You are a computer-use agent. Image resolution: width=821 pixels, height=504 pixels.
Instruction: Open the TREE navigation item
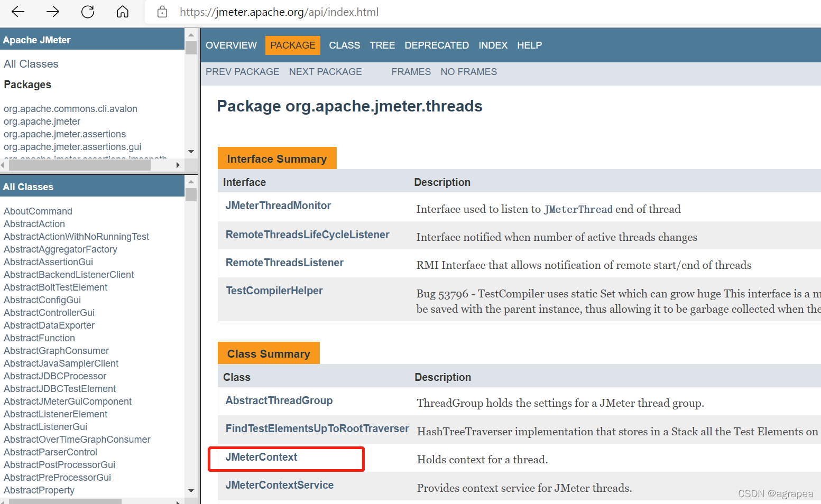pyautogui.click(x=382, y=45)
